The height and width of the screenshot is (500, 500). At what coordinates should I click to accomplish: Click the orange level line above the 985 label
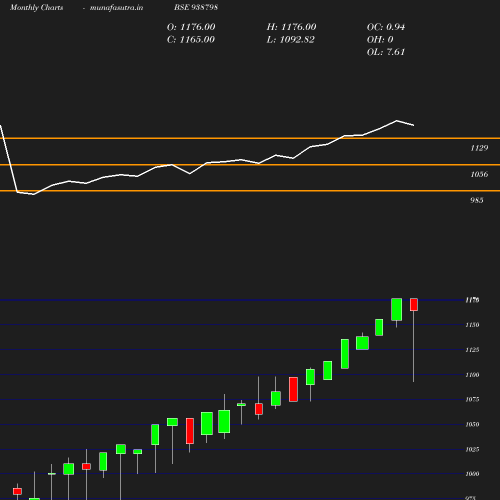250,191
